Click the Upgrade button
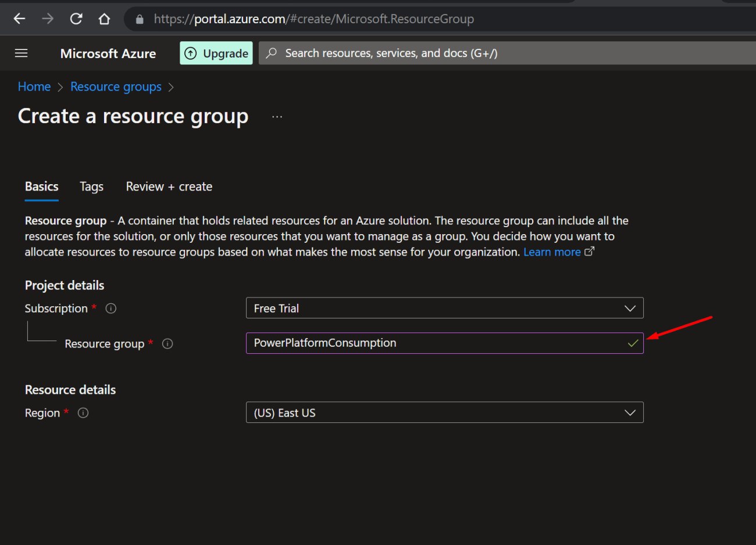The image size is (756, 545). (x=216, y=53)
